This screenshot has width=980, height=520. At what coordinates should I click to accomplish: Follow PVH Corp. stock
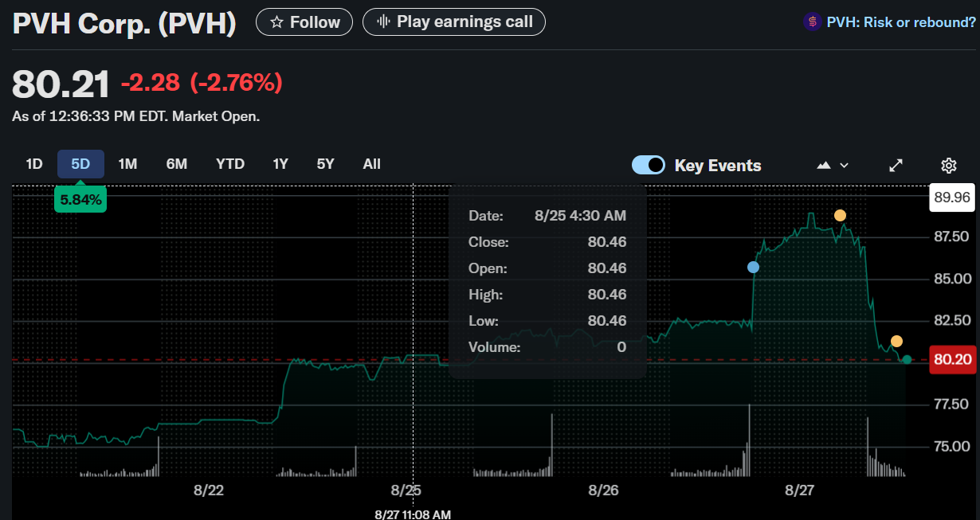pyautogui.click(x=304, y=22)
